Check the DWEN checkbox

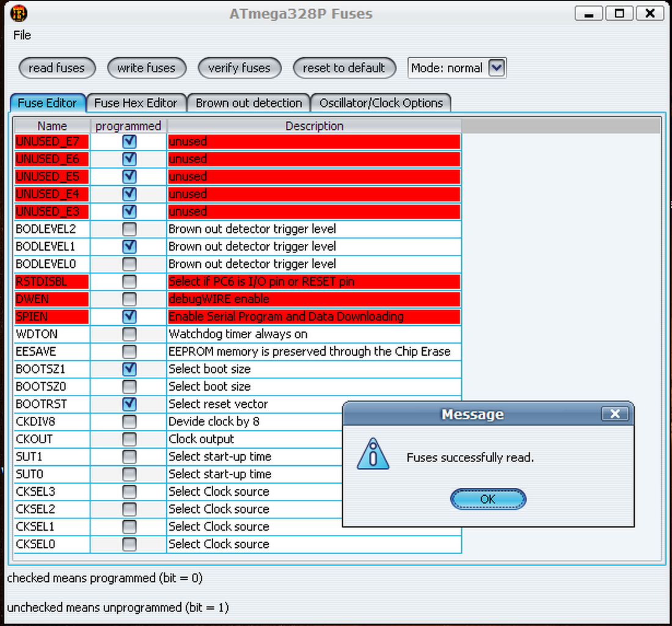[129, 299]
